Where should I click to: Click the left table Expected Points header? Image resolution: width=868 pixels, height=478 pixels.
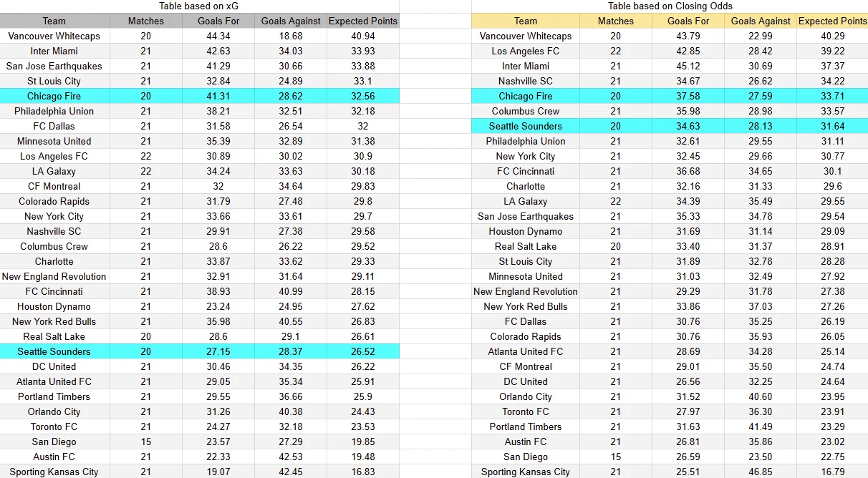click(x=363, y=21)
